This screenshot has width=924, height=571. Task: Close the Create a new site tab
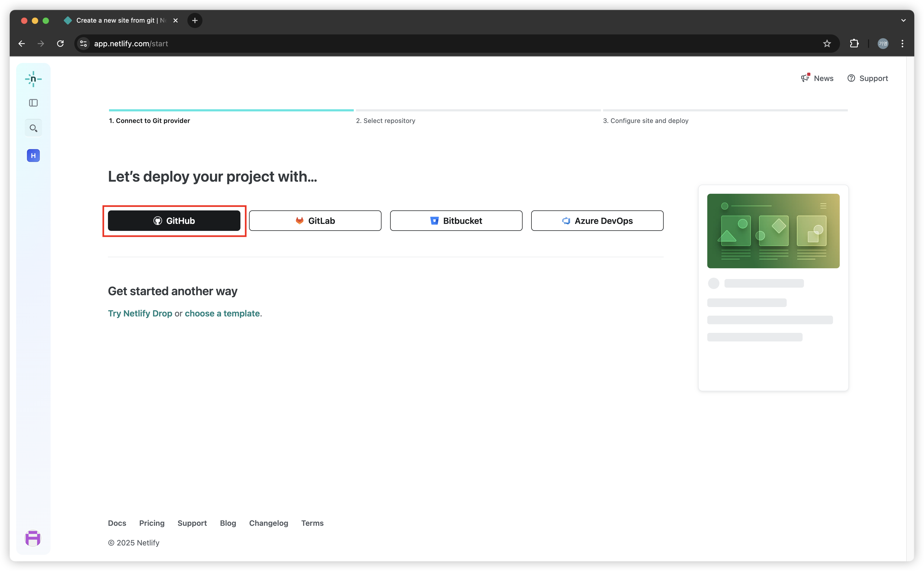point(175,20)
